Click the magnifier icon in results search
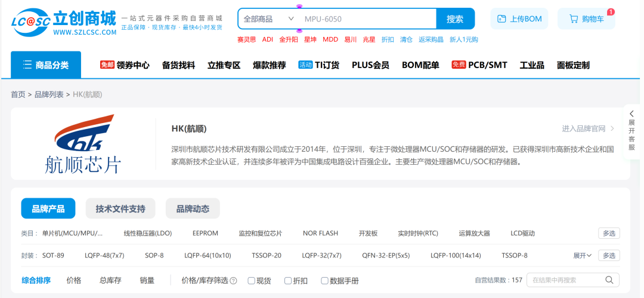This screenshot has width=644, height=298. point(609,280)
